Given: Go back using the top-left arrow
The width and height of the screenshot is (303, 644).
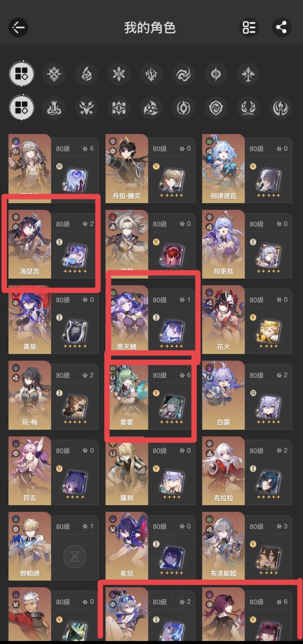Looking at the screenshot, I should [18, 27].
